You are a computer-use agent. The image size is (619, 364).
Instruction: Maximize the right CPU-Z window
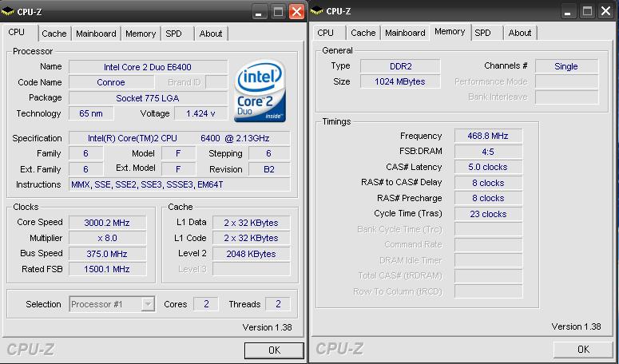(587, 11)
